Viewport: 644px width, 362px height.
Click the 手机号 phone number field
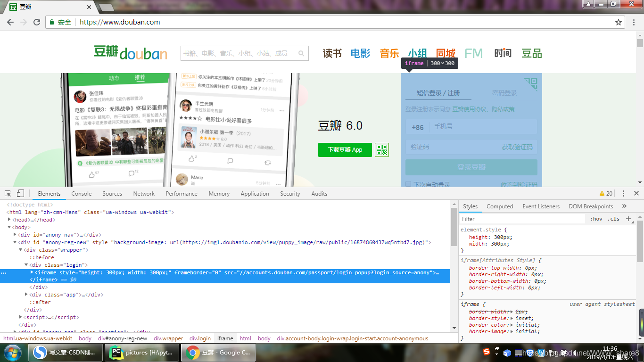(483, 127)
